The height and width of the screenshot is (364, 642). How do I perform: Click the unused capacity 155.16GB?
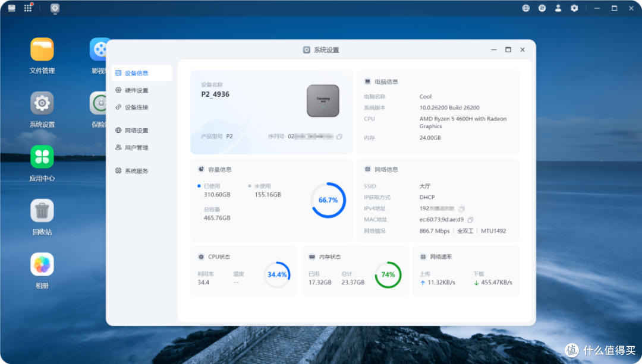click(267, 195)
